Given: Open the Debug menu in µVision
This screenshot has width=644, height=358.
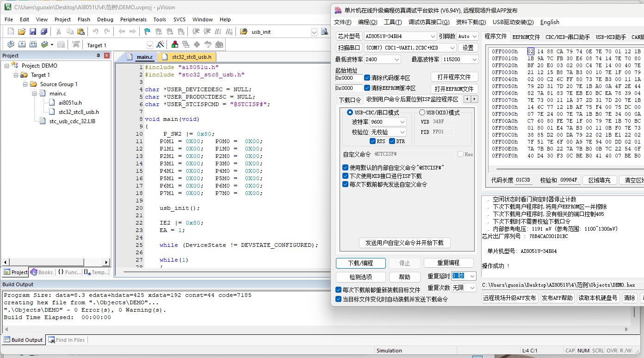Looking at the screenshot, I should tap(105, 19).
